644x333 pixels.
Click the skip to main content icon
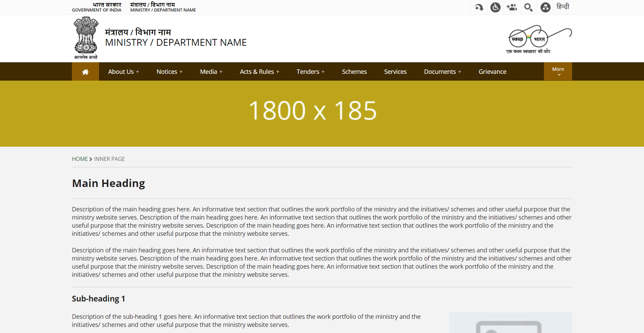[479, 7]
